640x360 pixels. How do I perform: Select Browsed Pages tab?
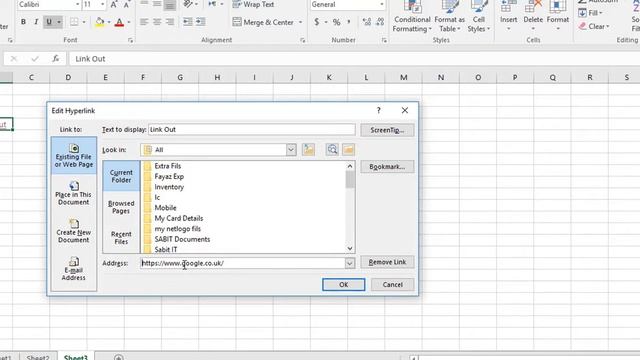pyautogui.click(x=121, y=207)
